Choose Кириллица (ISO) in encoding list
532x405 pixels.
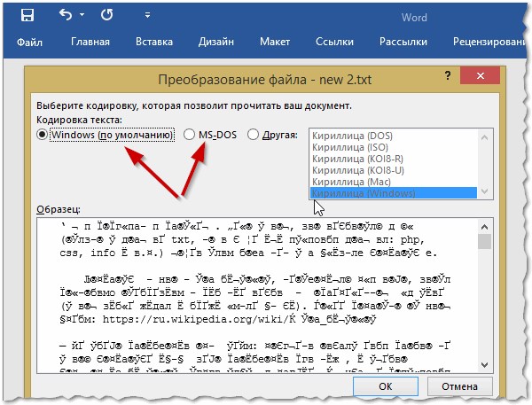tap(394, 147)
